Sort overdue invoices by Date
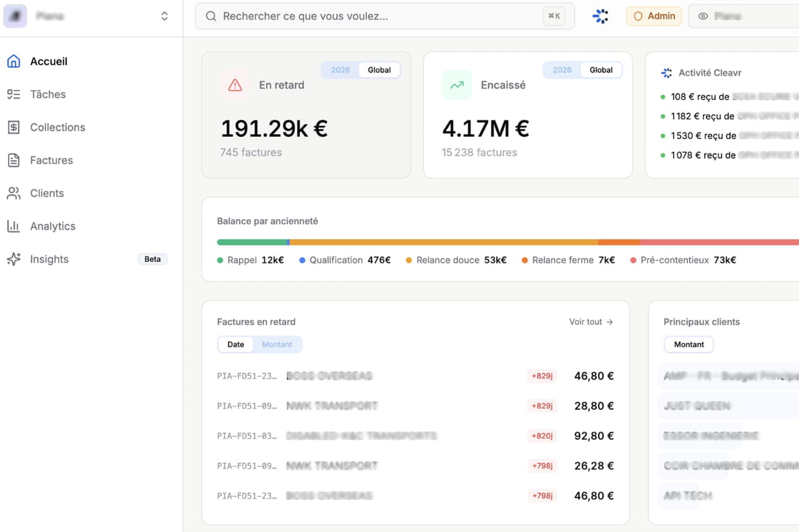Image resolution: width=799 pixels, height=532 pixels. point(236,344)
